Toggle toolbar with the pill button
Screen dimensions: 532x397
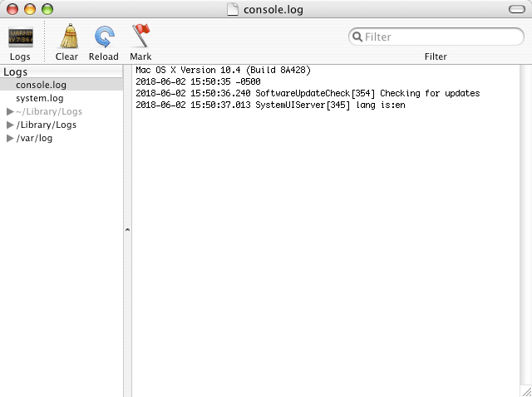[x=516, y=9]
